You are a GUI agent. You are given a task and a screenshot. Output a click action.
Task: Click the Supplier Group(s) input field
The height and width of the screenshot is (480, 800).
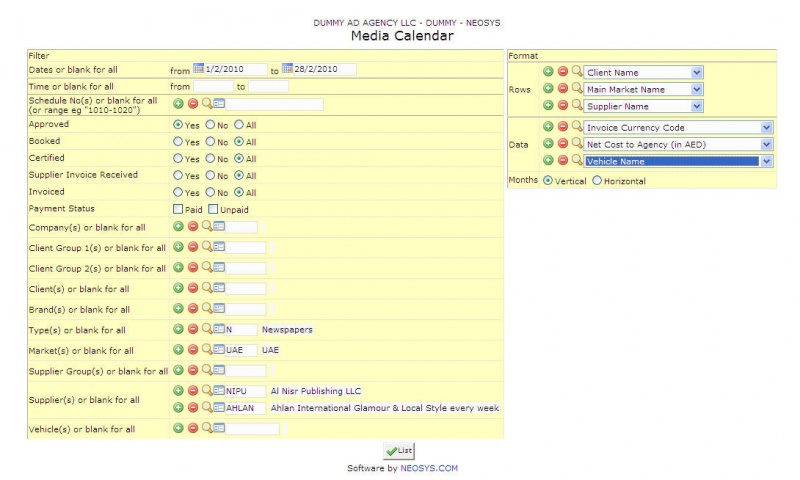click(245, 371)
